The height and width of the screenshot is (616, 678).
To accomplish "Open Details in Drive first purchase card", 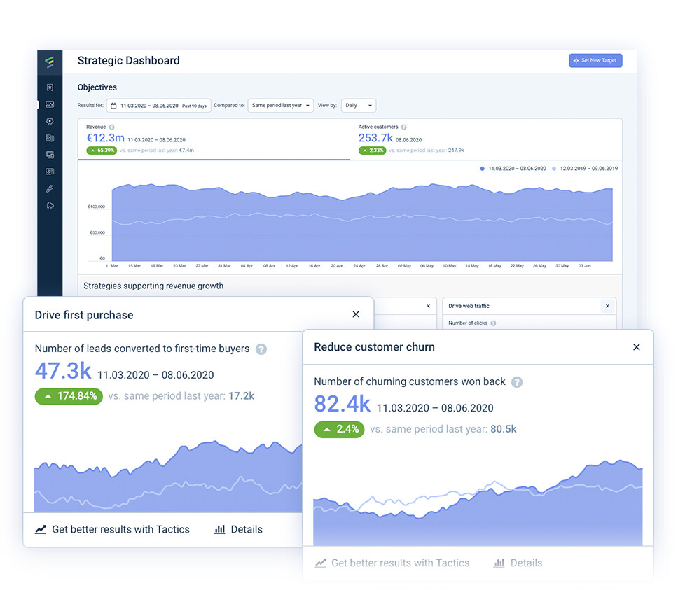I will (238, 529).
